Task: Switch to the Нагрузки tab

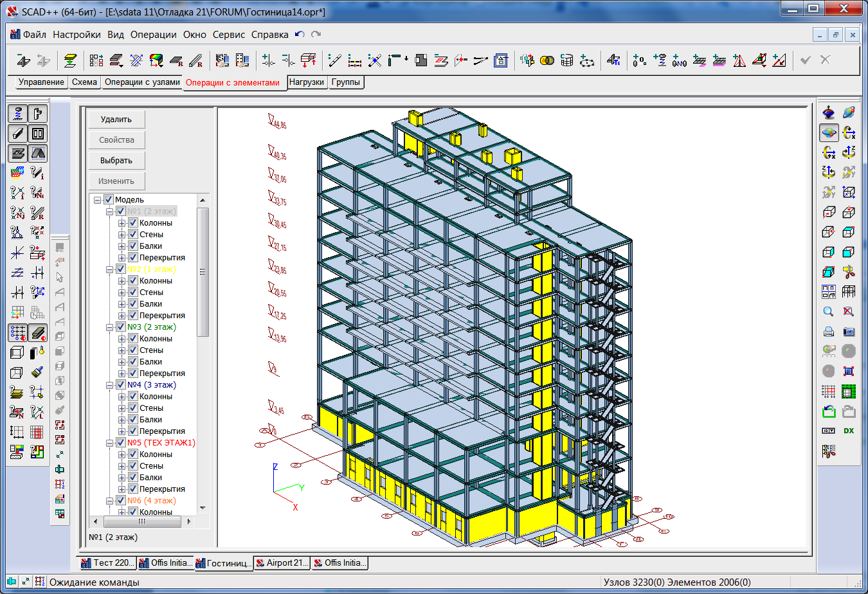Action: 307,82
